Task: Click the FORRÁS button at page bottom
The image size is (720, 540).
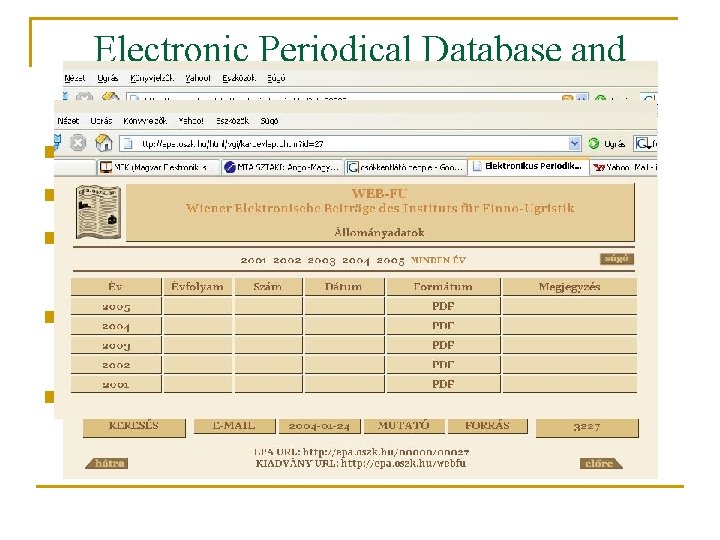Action: point(488,426)
